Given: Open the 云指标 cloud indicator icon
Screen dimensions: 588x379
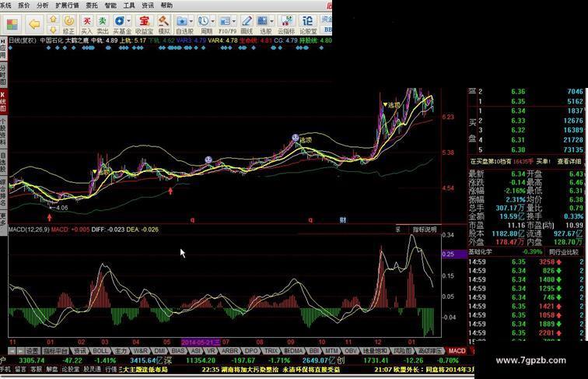Looking at the screenshot, I should click(286, 24).
